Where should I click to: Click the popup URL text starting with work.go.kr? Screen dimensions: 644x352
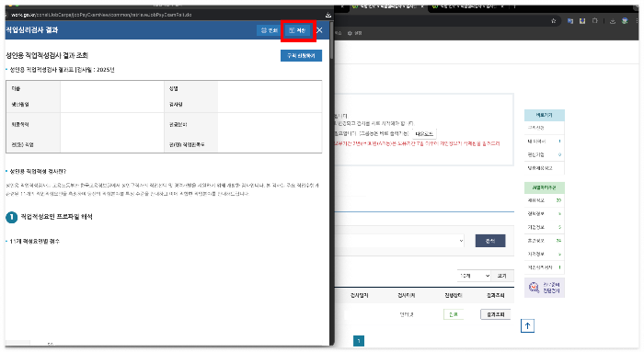[x=101, y=15]
